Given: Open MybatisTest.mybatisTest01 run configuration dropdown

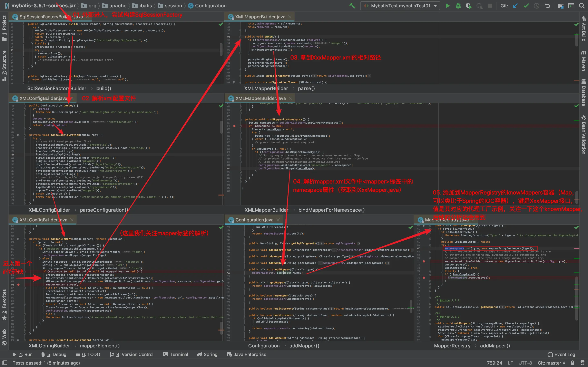Looking at the screenshot, I should 400,6.
